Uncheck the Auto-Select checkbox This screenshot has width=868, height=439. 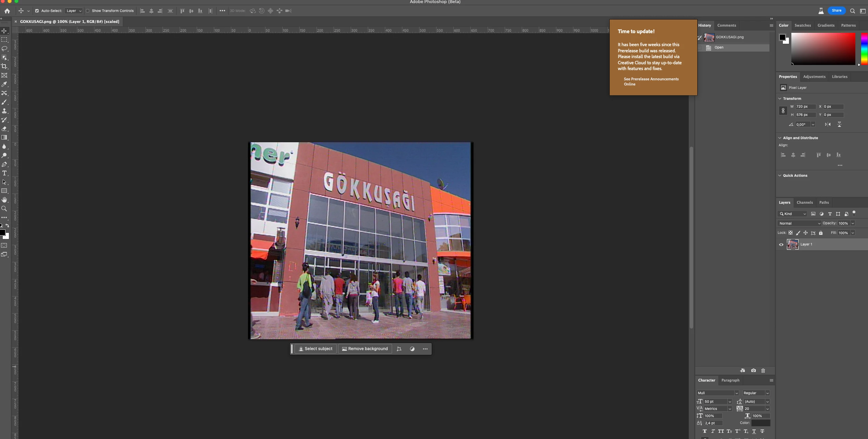click(x=37, y=11)
